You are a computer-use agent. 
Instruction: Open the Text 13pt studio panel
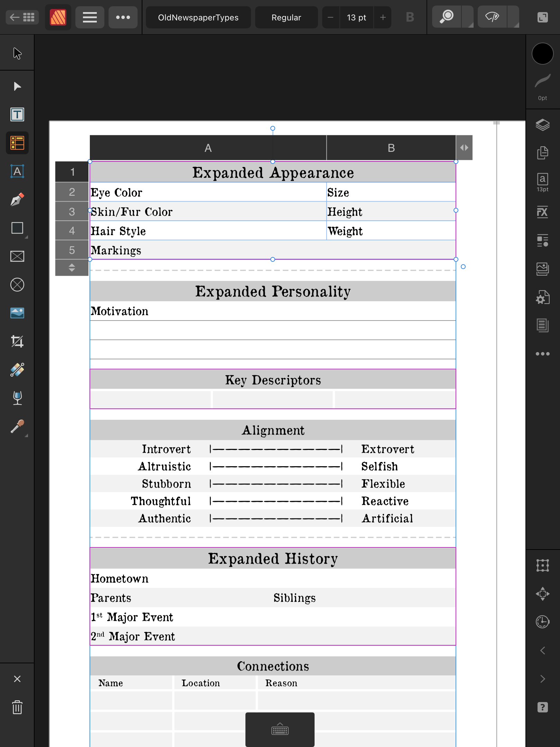(542, 182)
